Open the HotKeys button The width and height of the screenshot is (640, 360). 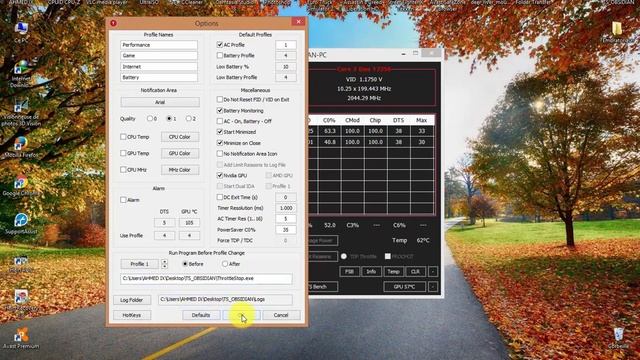pyautogui.click(x=132, y=315)
